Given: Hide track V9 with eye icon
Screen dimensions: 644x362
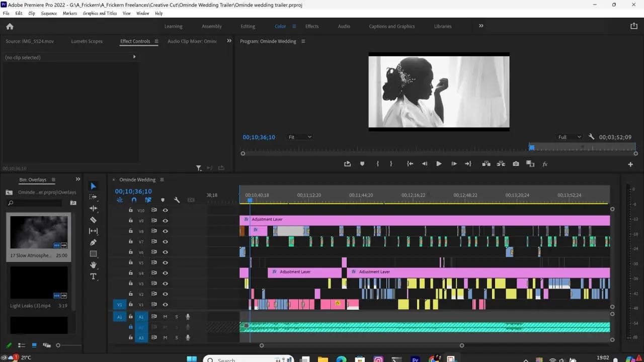Looking at the screenshot, I should pos(165,221).
